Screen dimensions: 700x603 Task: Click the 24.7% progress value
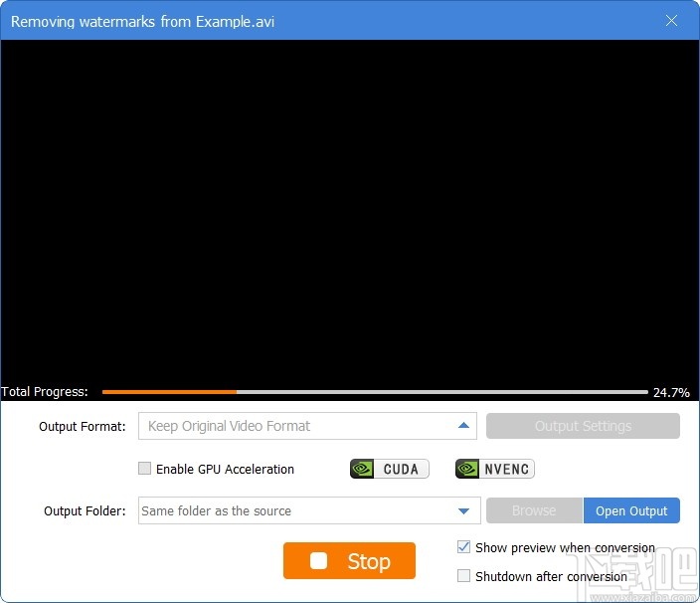click(671, 393)
